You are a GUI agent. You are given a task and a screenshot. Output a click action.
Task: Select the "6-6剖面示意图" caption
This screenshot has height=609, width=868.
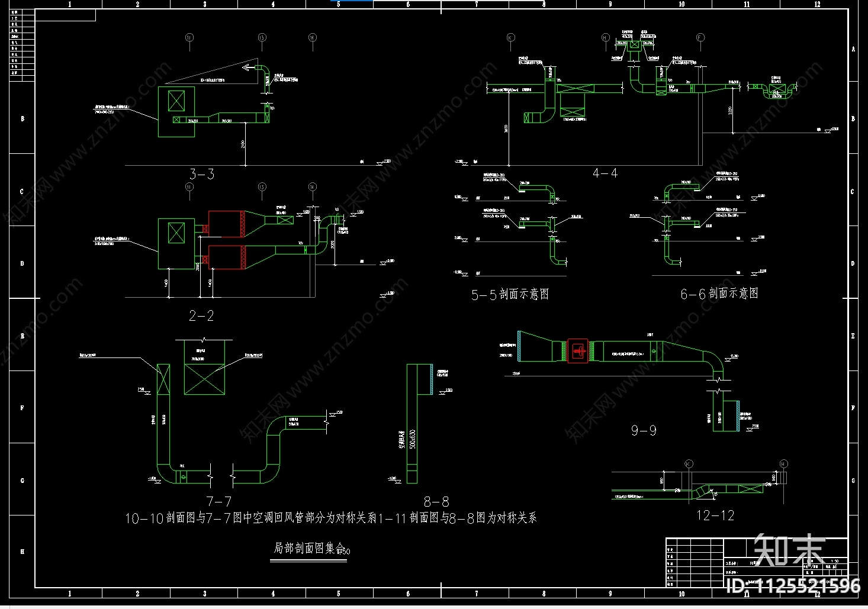pos(719,294)
